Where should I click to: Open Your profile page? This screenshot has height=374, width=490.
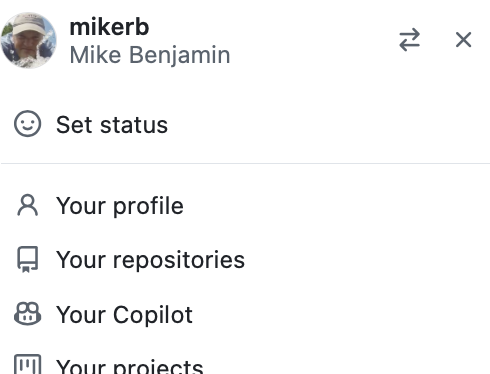click(245, 206)
